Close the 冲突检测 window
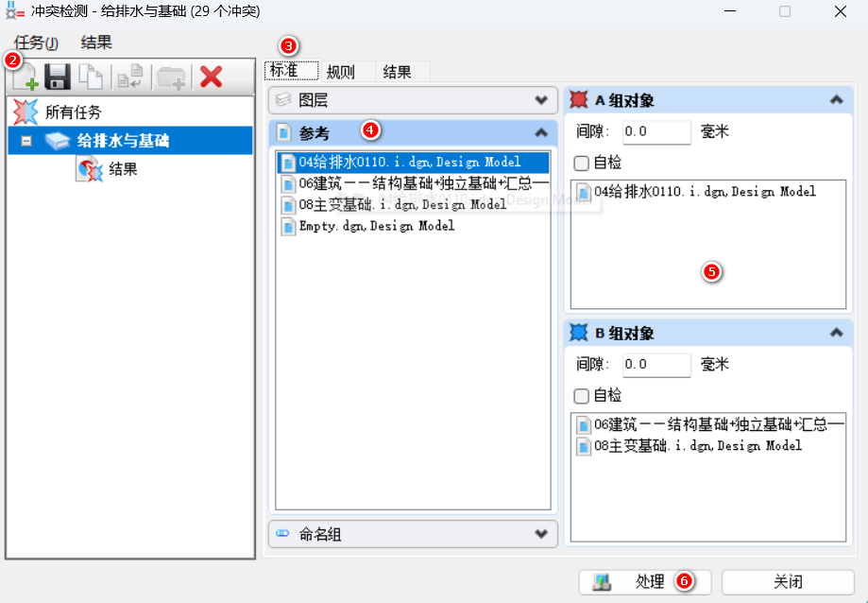Image resolution: width=868 pixels, height=603 pixels. pos(841,11)
